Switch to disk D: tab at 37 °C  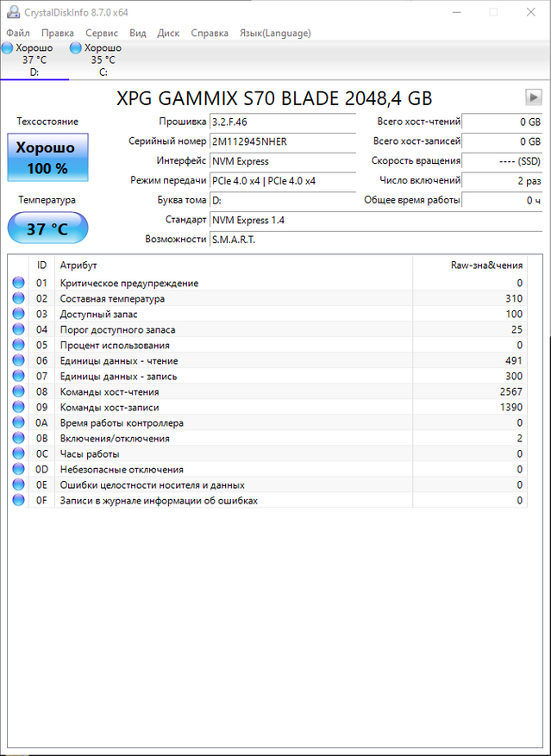(34, 59)
